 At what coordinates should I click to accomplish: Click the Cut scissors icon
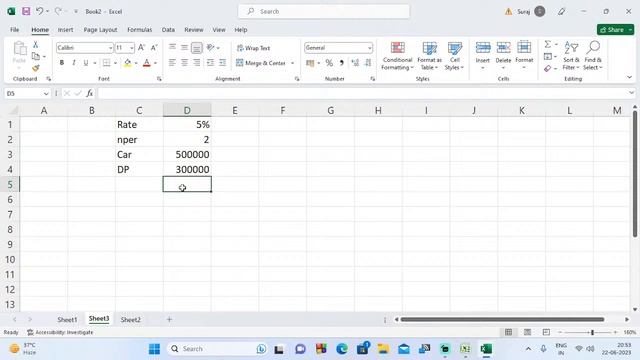pos(36,44)
